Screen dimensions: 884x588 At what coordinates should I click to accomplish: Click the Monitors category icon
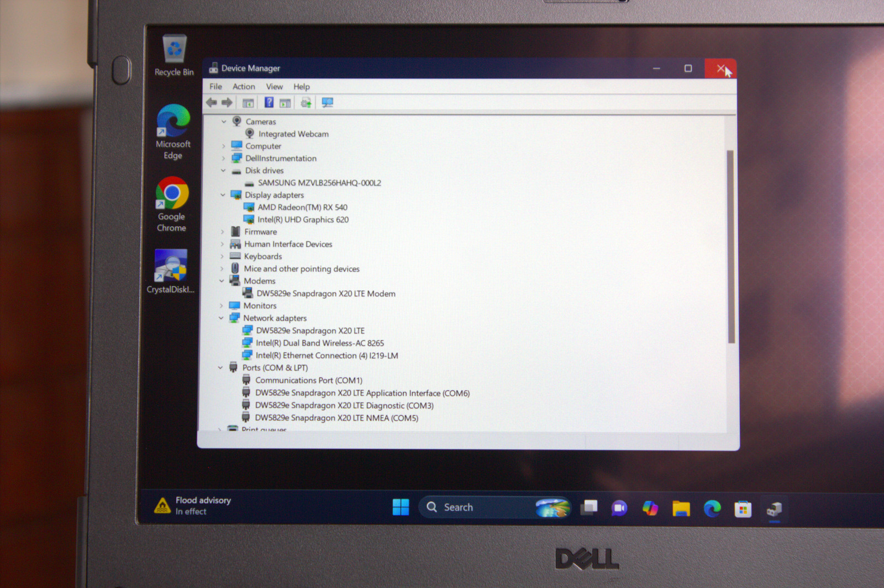pos(235,305)
